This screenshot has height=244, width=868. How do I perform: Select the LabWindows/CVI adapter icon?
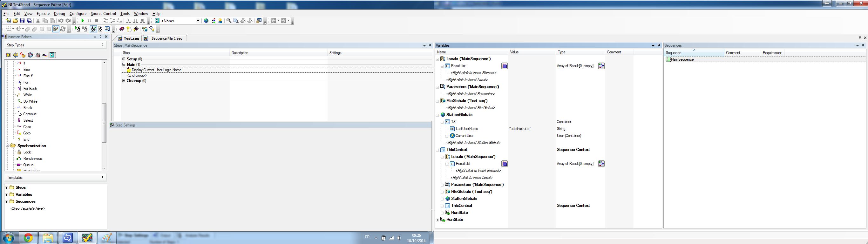(x=16, y=55)
